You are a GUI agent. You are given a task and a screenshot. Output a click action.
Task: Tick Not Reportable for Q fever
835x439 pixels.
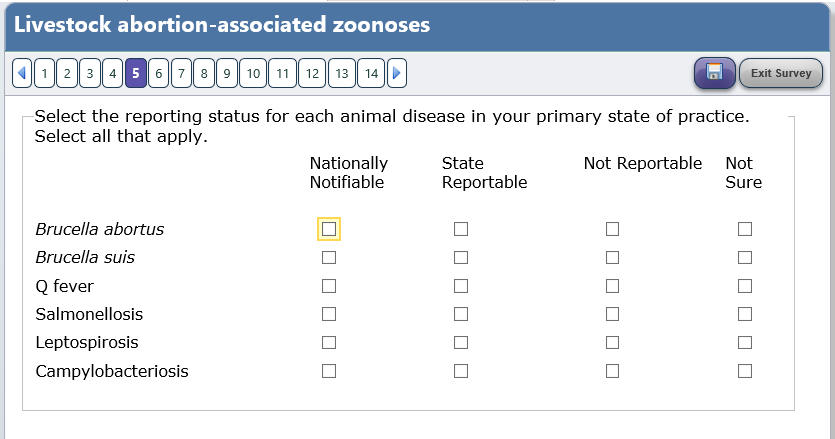click(612, 286)
